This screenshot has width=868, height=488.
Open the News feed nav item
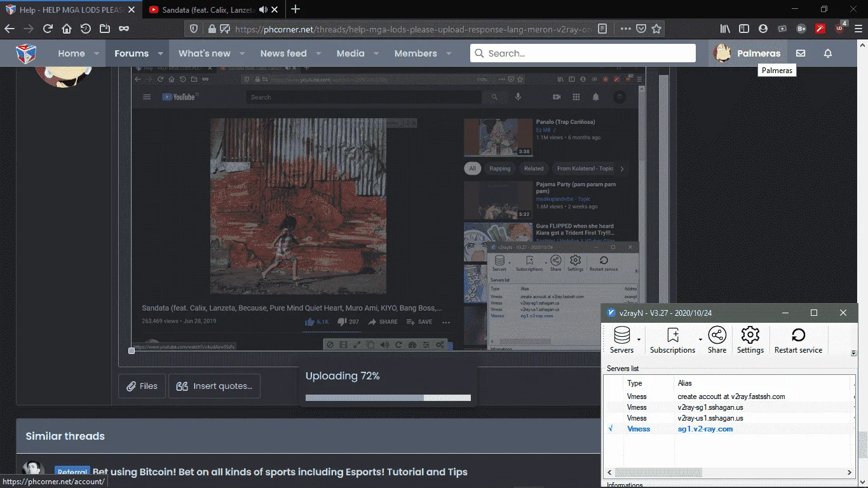283,53
